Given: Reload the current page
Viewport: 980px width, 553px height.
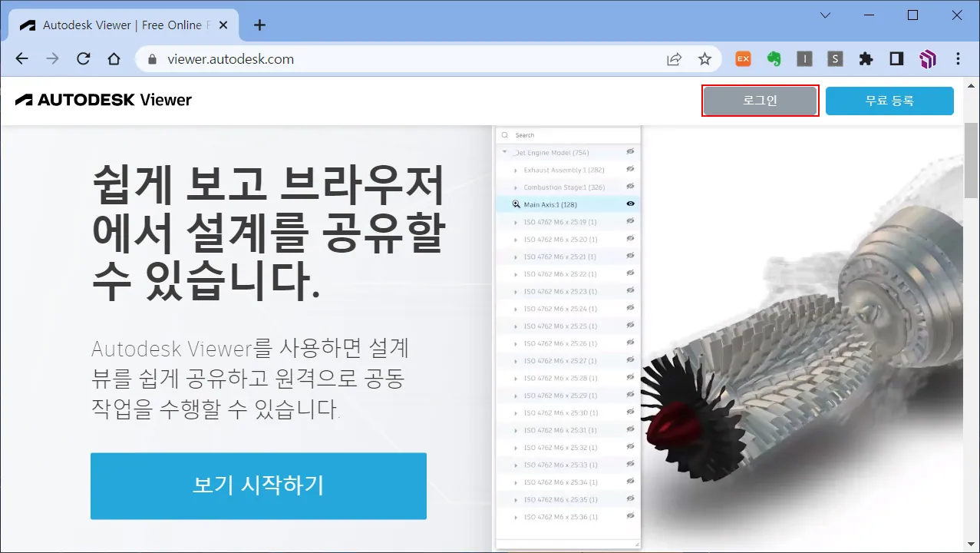Looking at the screenshot, I should point(84,59).
